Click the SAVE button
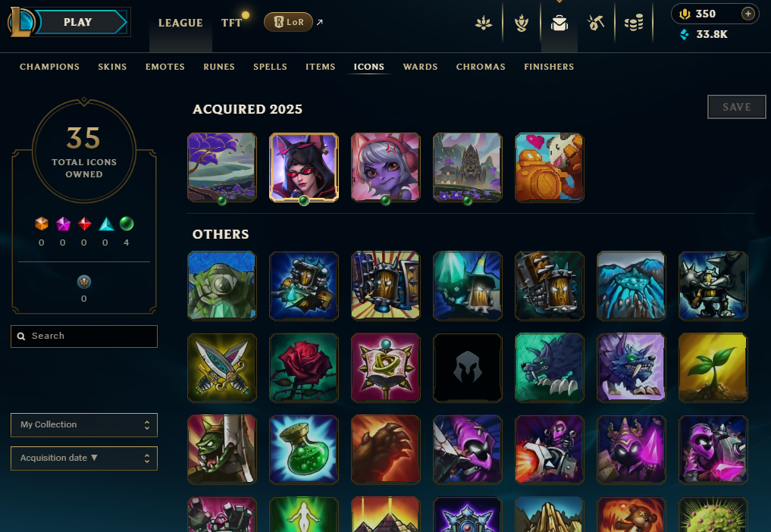This screenshot has height=532, width=771. (737, 107)
